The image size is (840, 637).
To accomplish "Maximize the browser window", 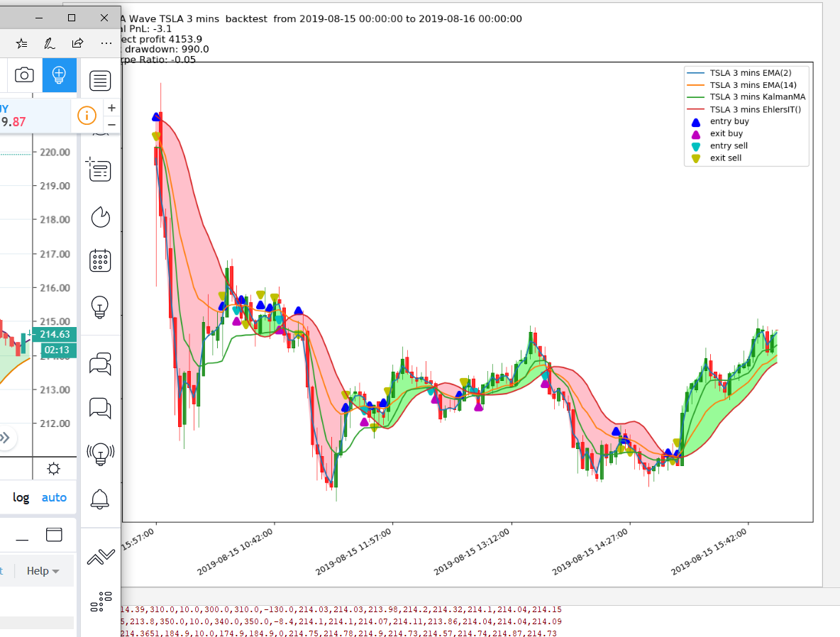I will (x=71, y=18).
